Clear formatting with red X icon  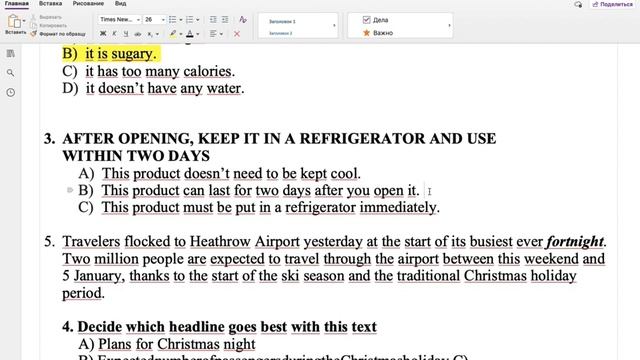click(x=237, y=34)
